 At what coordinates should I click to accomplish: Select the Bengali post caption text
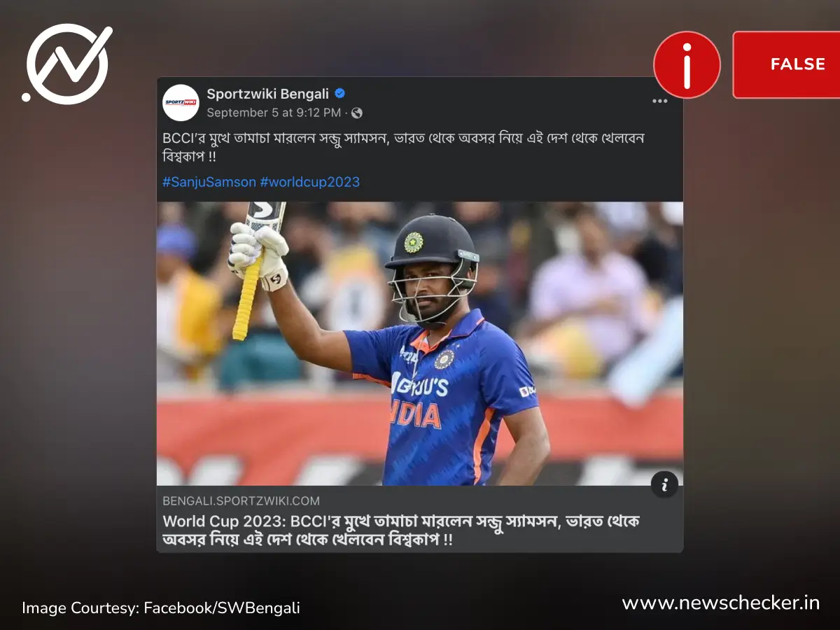coord(402,147)
